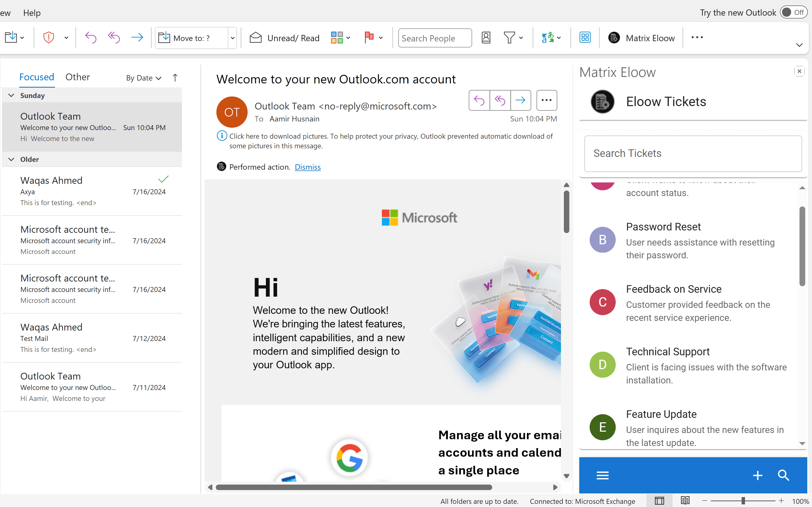812x507 pixels.
Task: Mark message Unread/Read
Action: coord(285,38)
